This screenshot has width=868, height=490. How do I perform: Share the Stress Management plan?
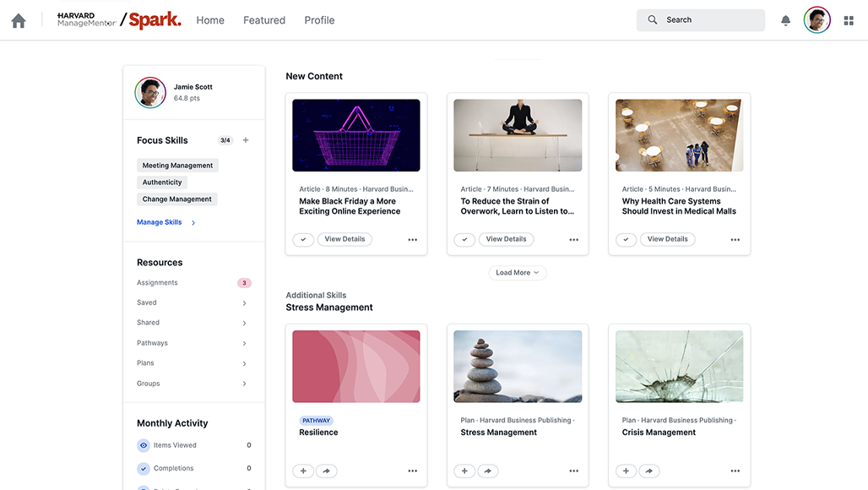pos(488,471)
